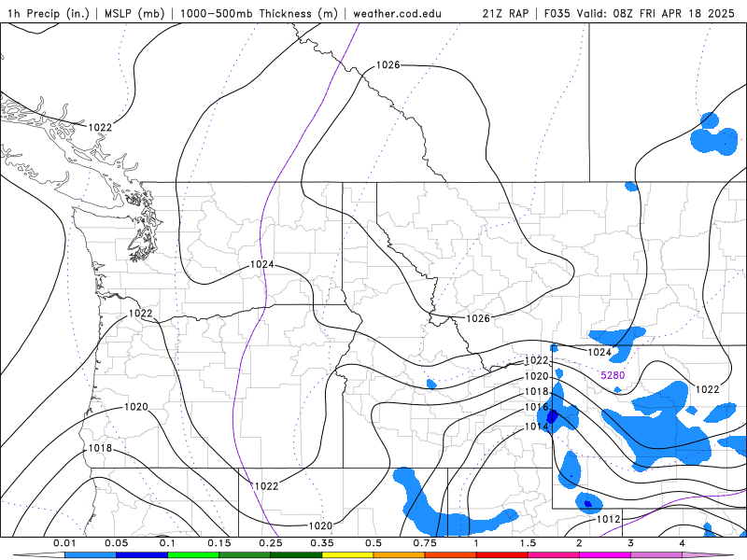Select the pink 1.5–2 legend swatch
Viewport: 747px width, 560px height.
[553, 555]
